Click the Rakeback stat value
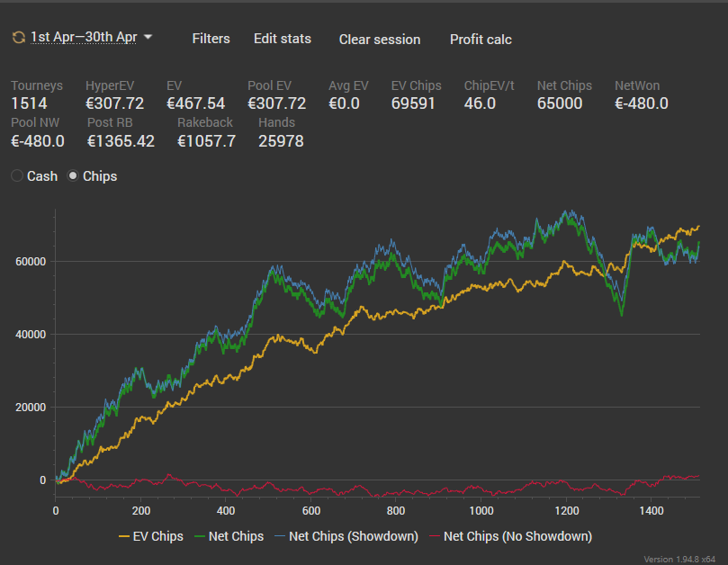Image resolution: width=728 pixels, height=565 pixels. click(x=206, y=140)
